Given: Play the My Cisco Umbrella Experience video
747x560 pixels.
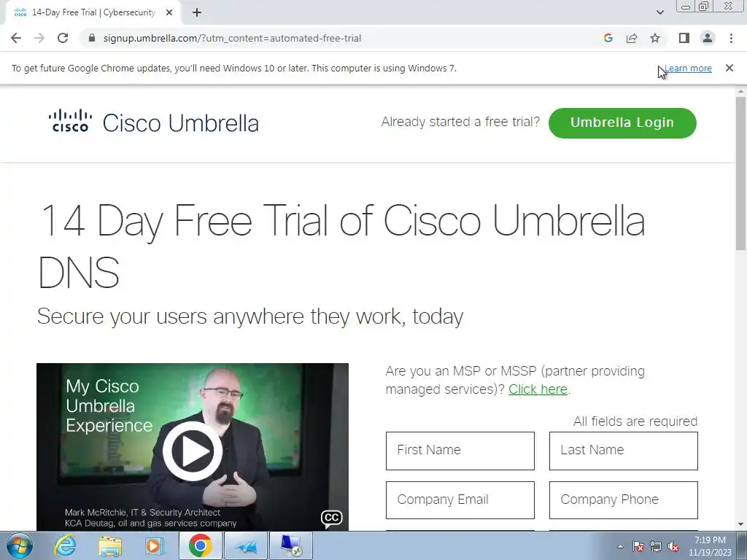Looking at the screenshot, I should pyautogui.click(x=193, y=451).
